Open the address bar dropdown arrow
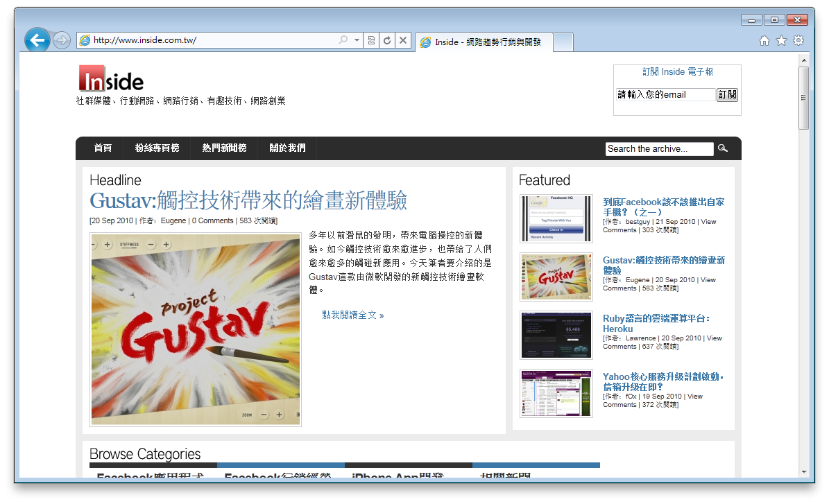 click(x=357, y=40)
